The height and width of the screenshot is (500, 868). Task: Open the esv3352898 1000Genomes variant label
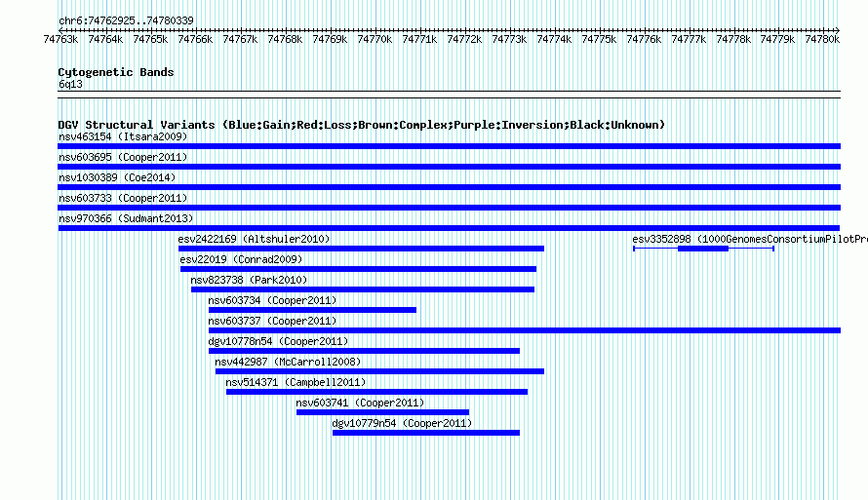(x=750, y=239)
